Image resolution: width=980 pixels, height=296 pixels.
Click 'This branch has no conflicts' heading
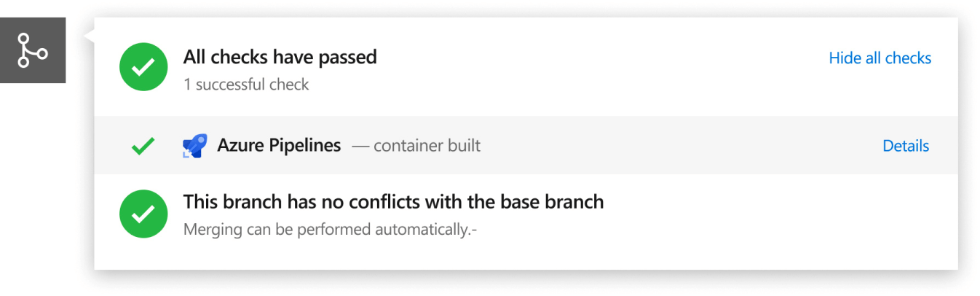[x=393, y=202]
